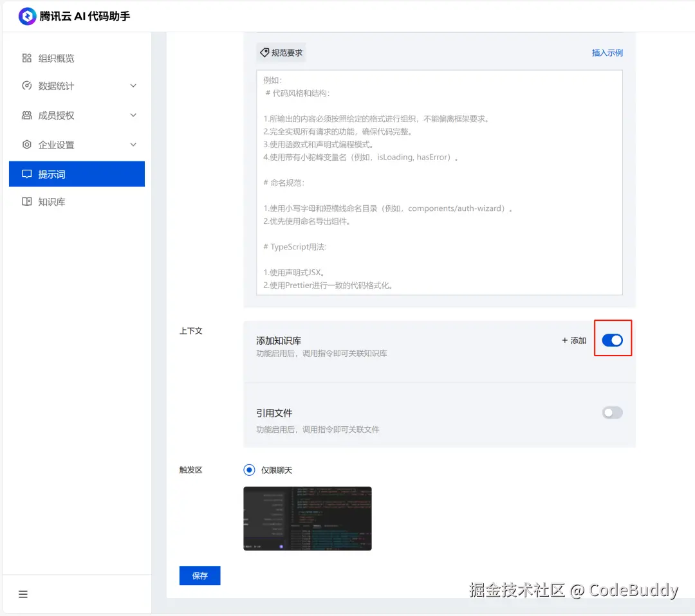Click the 插入示例 insert example link
The width and height of the screenshot is (695, 616).
pos(607,53)
